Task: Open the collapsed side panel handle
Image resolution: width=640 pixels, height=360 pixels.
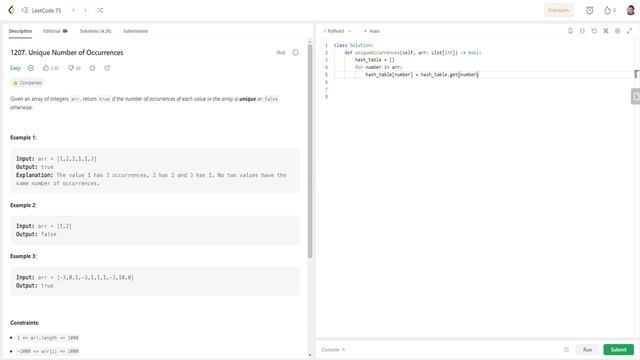Action: click(x=636, y=96)
